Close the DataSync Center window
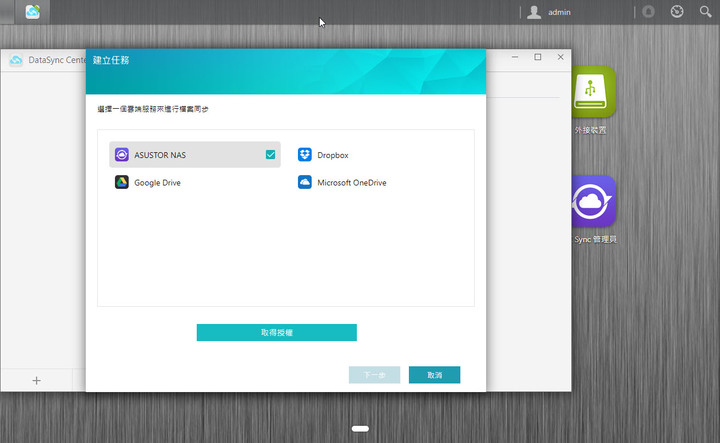Viewport: 720px width, 443px height. (x=560, y=57)
